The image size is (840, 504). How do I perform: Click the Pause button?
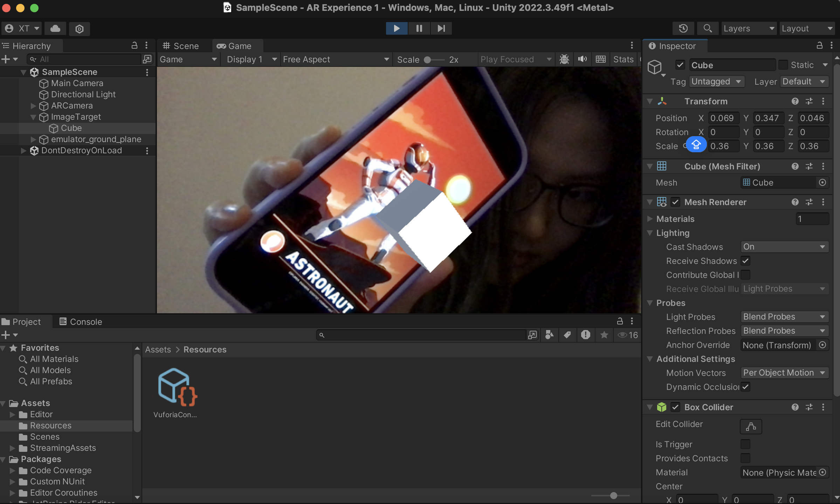pos(419,28)
